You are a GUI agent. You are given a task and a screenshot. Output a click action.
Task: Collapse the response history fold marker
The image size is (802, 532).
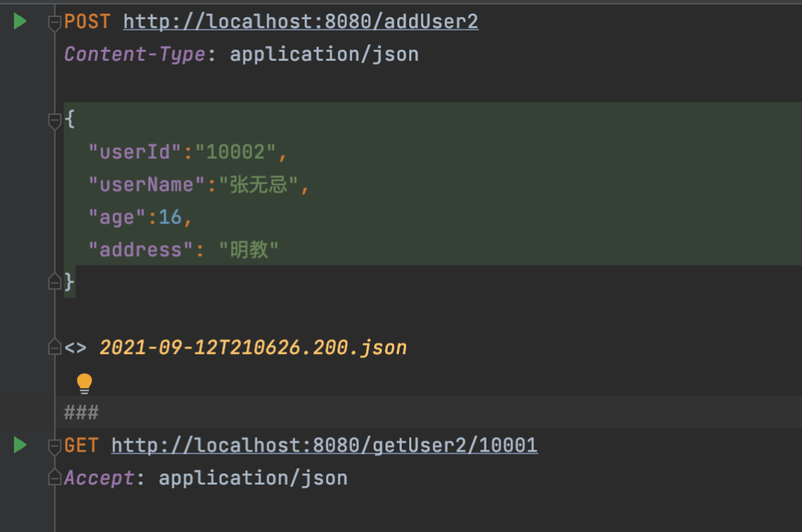54,347
